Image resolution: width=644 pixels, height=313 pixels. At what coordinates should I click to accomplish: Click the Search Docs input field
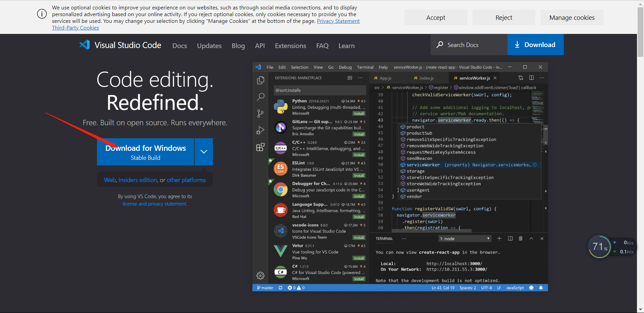[469, 45]
